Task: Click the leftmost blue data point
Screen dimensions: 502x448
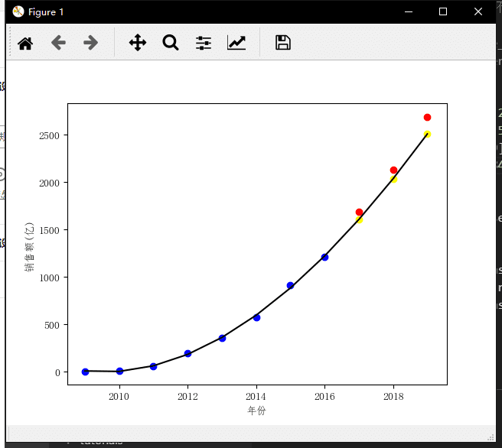Action: [x=85, y=372]
